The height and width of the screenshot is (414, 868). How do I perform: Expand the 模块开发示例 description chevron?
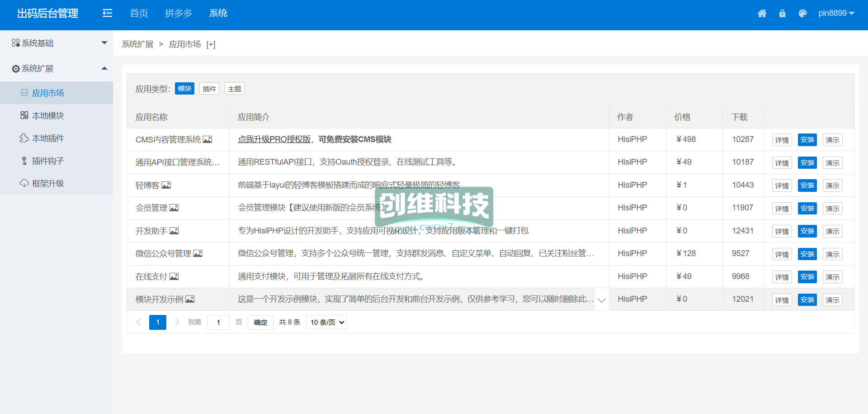click(601, 300)
